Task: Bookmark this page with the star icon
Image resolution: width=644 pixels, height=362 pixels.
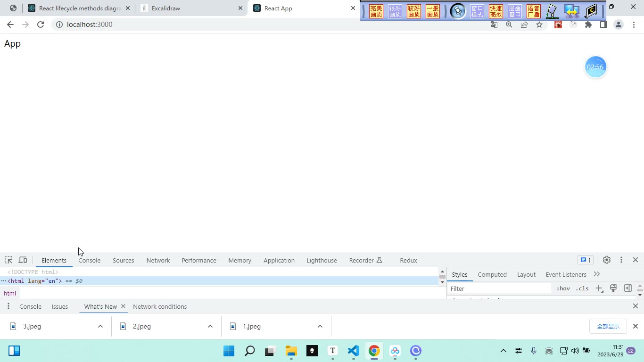Action: coord(539,25)
